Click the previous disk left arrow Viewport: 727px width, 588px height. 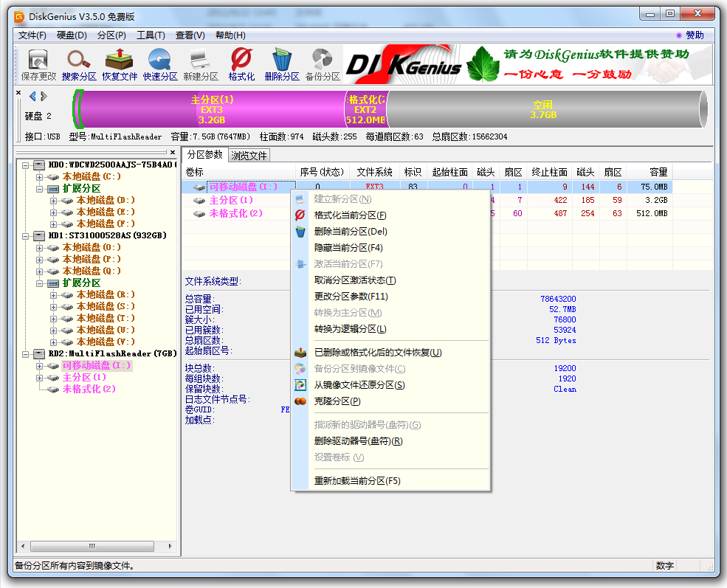pyautogui.click(x=32, y=96)
